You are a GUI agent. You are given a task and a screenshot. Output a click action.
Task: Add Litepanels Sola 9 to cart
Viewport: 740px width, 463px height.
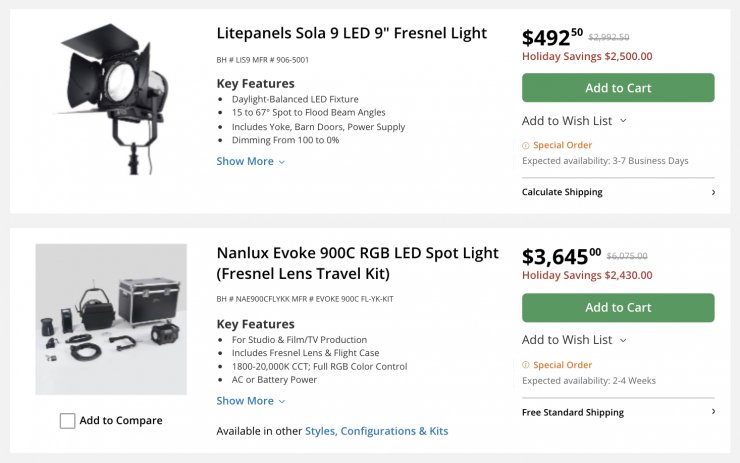coord(618,88)
